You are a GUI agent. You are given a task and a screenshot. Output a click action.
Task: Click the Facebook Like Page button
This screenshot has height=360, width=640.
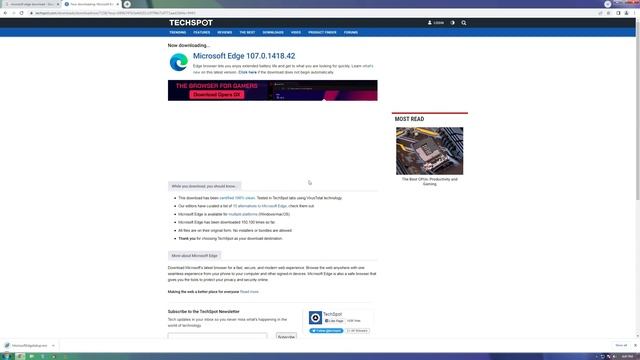pyautogui.click(x=334, y=321)
